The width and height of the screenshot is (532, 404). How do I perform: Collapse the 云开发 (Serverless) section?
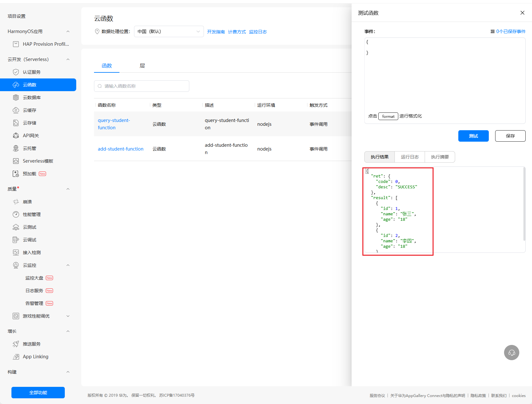click(x=68, y=59)
